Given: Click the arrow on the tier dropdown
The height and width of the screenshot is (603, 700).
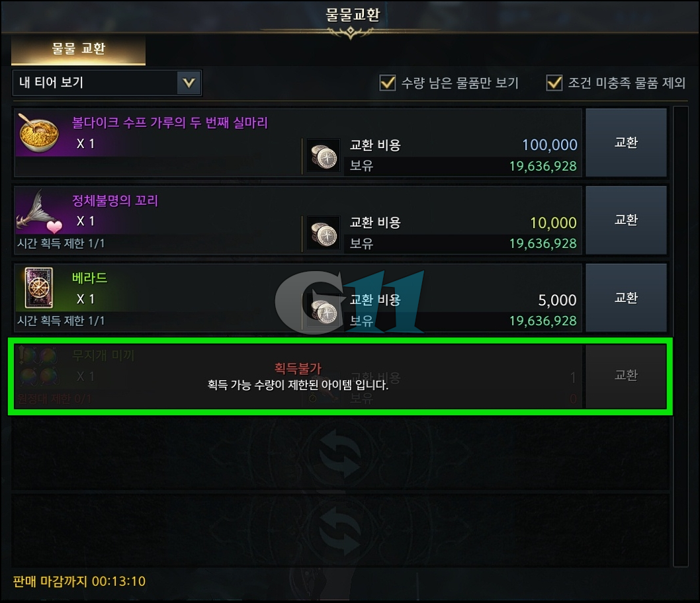Looking at the screenshot, I should click(189, 83).
